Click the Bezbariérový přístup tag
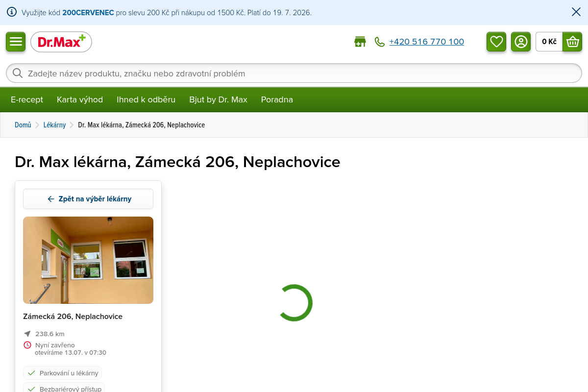The image size is (588, 392). (x=64, y=389)
